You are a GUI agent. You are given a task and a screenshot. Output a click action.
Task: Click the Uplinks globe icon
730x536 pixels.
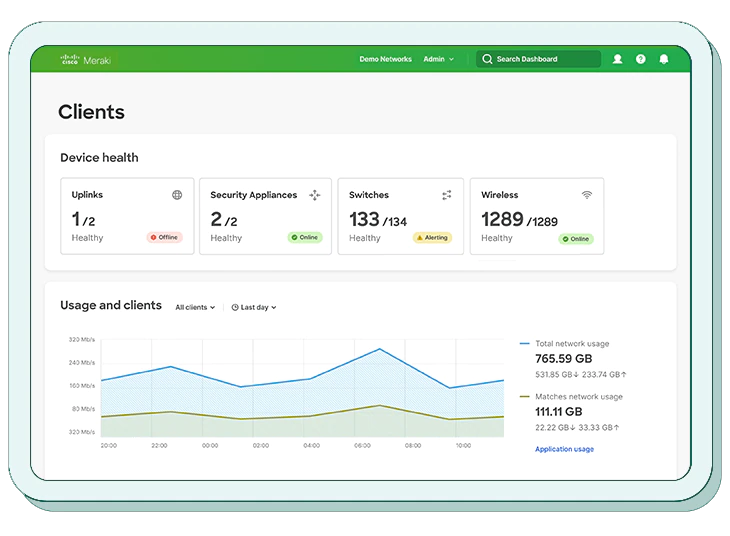click(x=177, y=195)
